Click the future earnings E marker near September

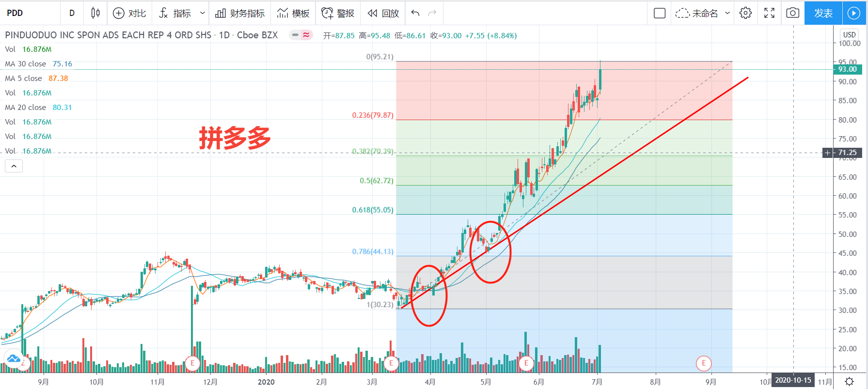[x=704, y=363]
